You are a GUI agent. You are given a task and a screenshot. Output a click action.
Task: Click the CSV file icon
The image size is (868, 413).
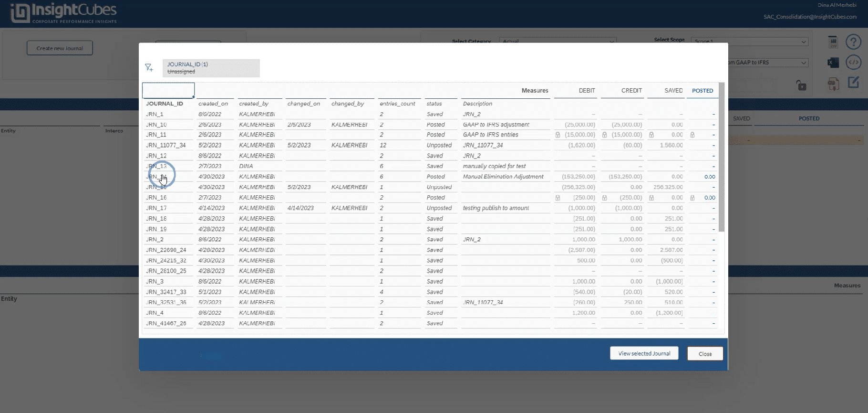(833, 42)
